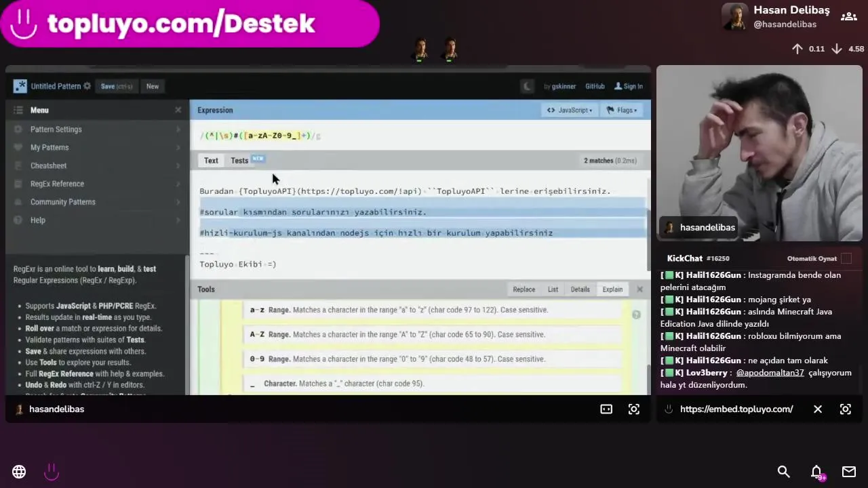Screen dimensions: 868x488
Task: Open the GitHub link
Action: click(595, 86)
